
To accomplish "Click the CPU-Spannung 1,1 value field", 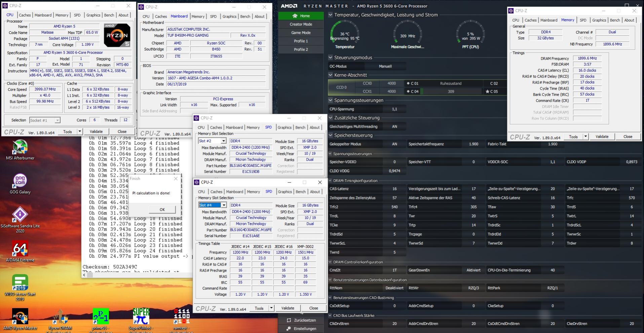I will (x=394, y=109).
